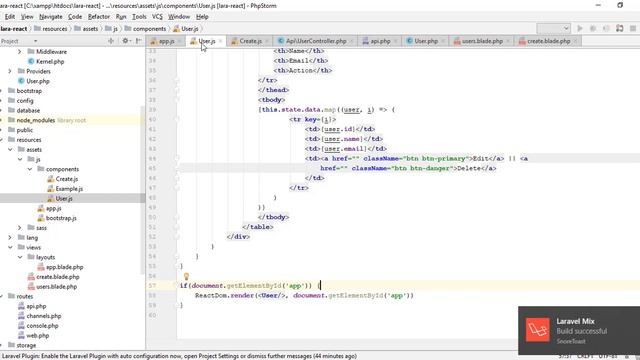Collapse the assets folder
This screenshot has width=640, height=360.
pos(10,150)
